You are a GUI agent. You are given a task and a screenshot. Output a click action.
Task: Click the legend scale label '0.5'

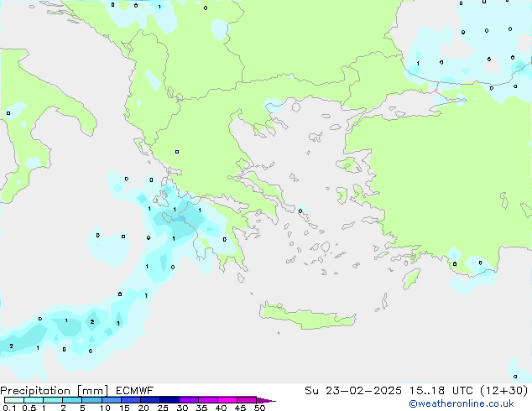pos(29,408)
